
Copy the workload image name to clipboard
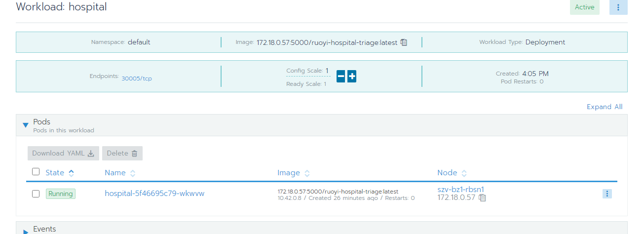point(404,42)
